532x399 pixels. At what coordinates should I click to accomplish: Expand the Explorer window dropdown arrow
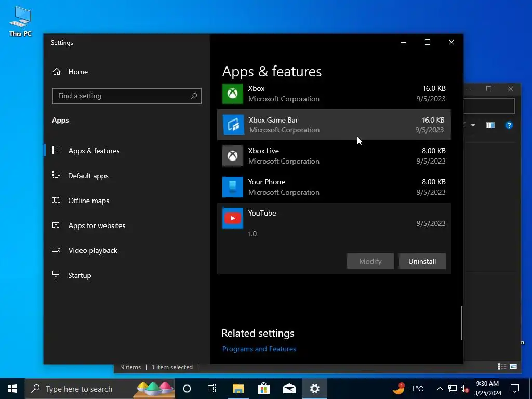(x=473, y=125)
